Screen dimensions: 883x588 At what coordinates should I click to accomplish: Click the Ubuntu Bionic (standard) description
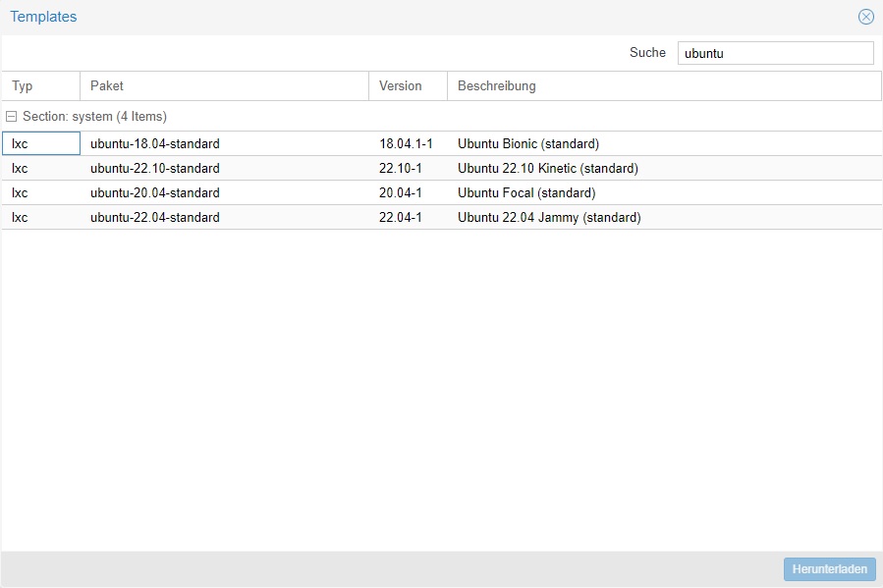(528, 143)
